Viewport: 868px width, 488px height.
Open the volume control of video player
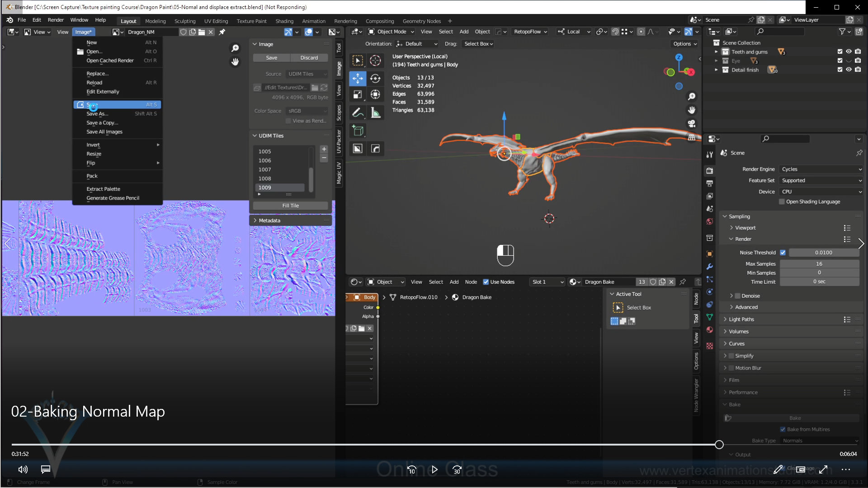pyautogui.click(x=23, y=470)
